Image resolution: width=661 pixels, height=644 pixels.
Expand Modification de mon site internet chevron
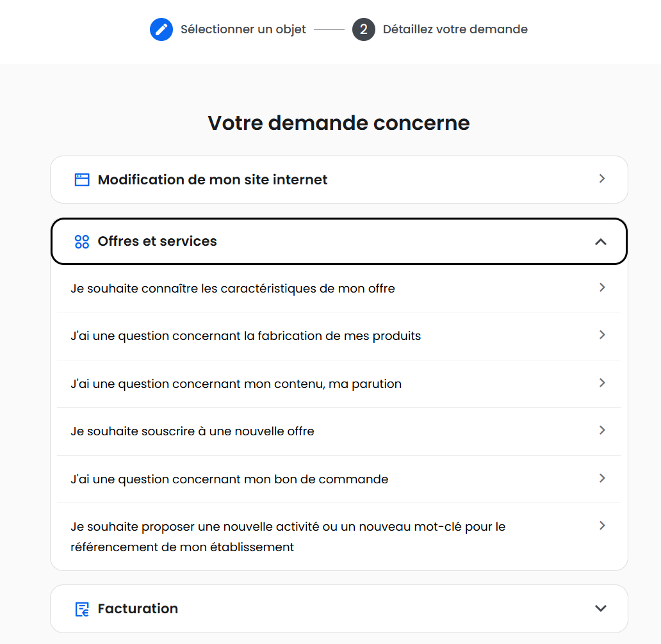[601, 179]
